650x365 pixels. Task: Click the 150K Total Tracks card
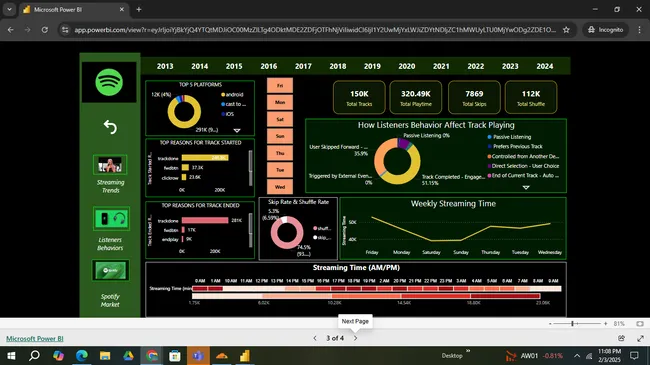[359, 97]
